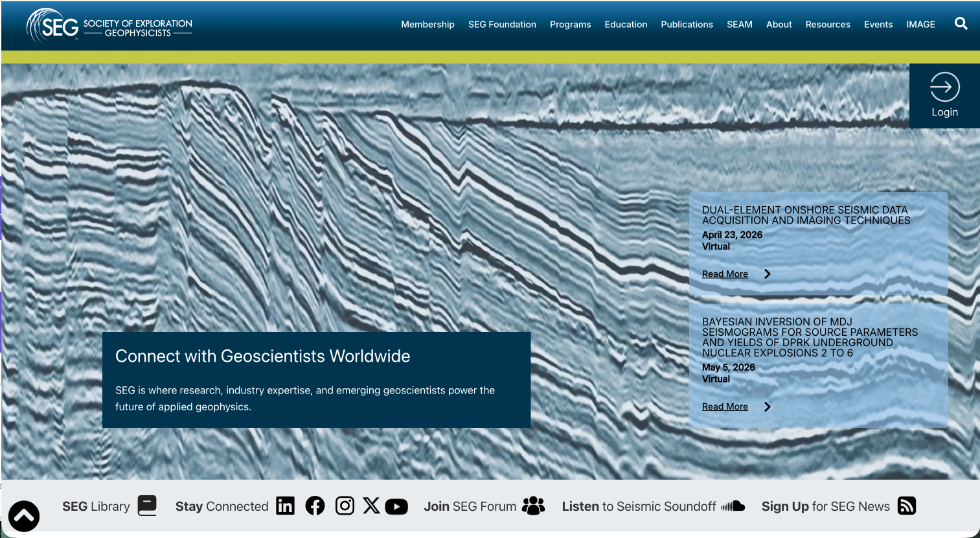
Task: Click the SEG Library book icon
Action: (x=147, y=506)
